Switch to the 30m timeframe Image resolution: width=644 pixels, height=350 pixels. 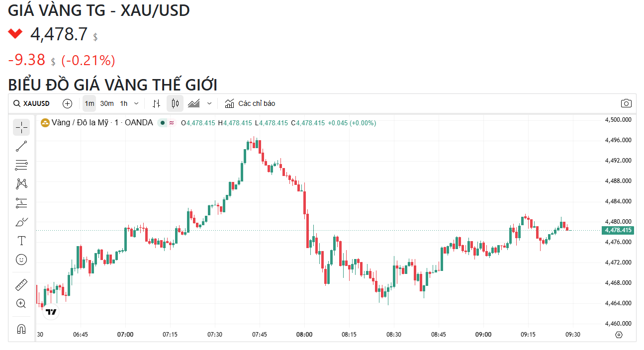pyautogui.click(x=107, y=103)
